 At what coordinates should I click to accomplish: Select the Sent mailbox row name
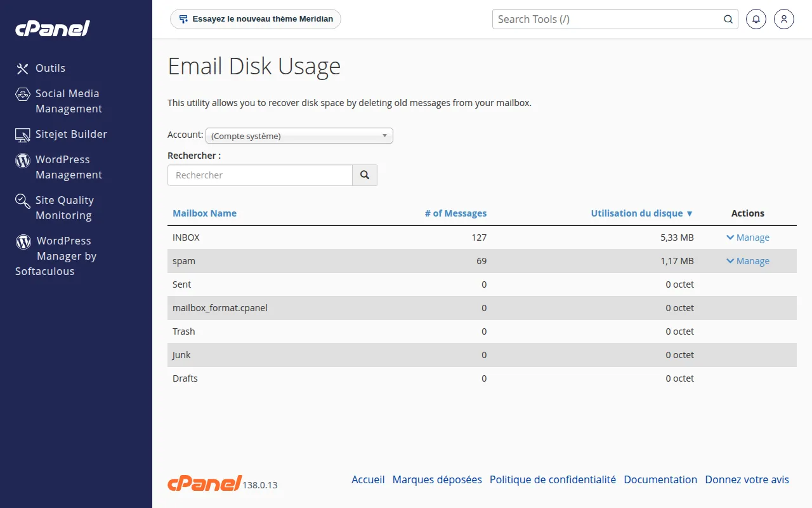click(181, 284)
